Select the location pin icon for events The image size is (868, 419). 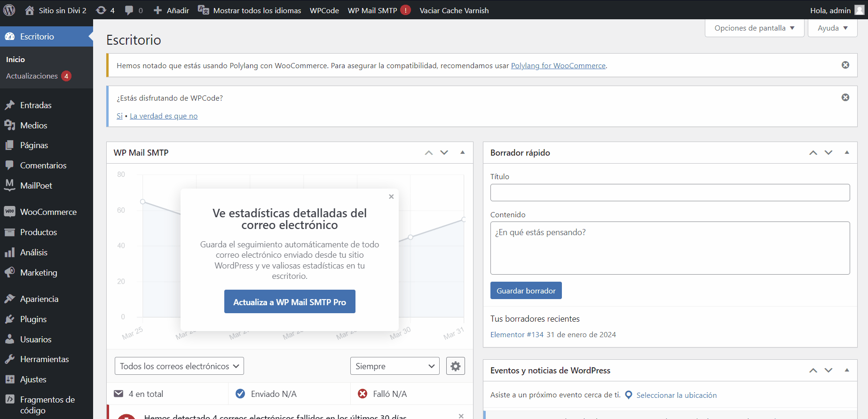coord(629,395)
